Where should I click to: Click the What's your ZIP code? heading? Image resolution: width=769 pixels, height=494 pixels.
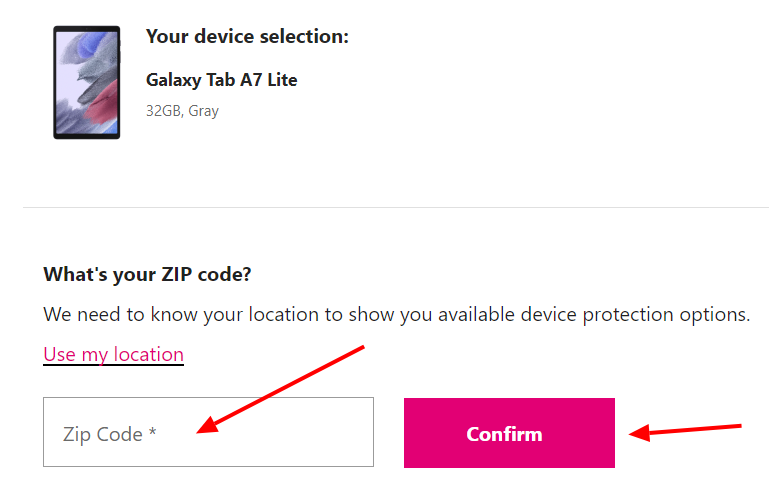[147, 274]
